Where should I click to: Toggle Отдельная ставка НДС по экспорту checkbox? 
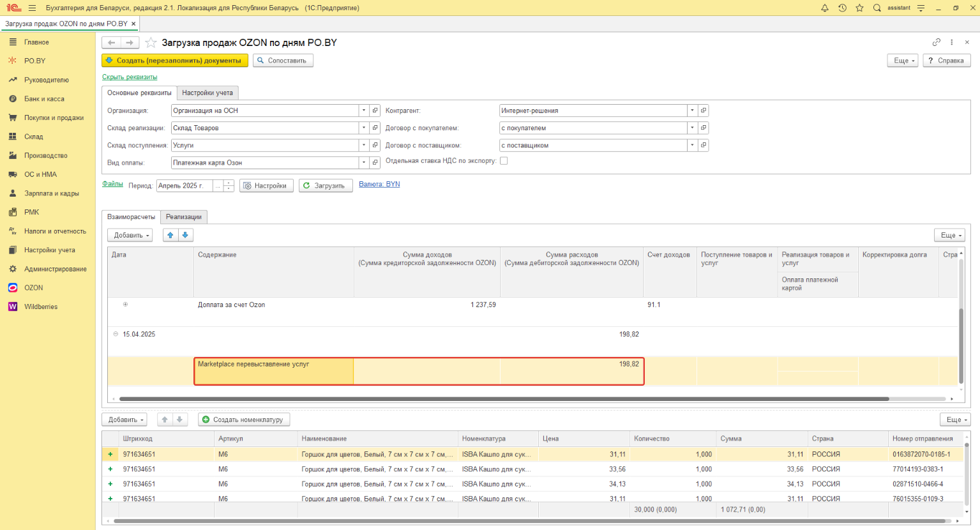(504, 161)
